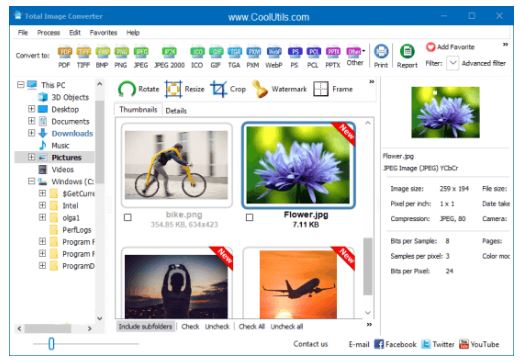The height and width of the screenshot is (361, 520).
Task: Check the Flower.jpg checkbox
Action: click(x=249, y=217)
